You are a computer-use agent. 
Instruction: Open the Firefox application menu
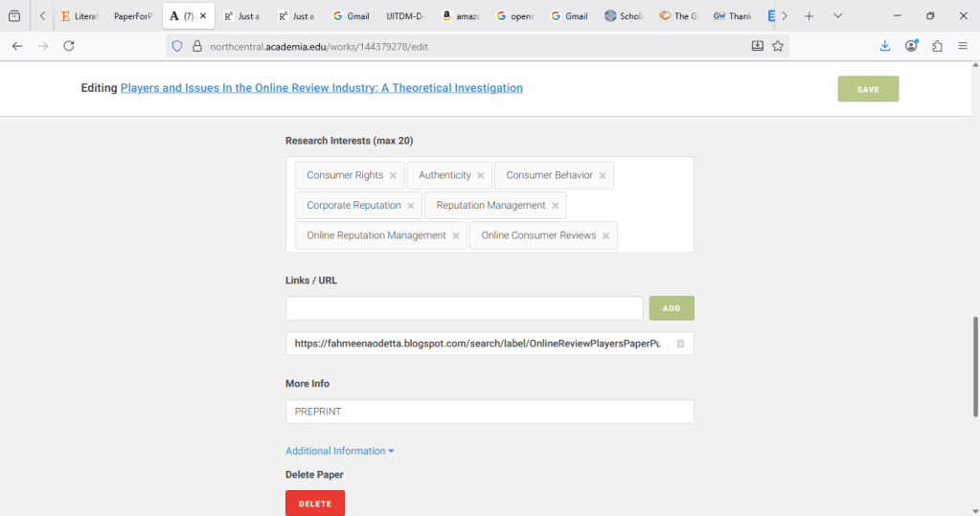962,46
